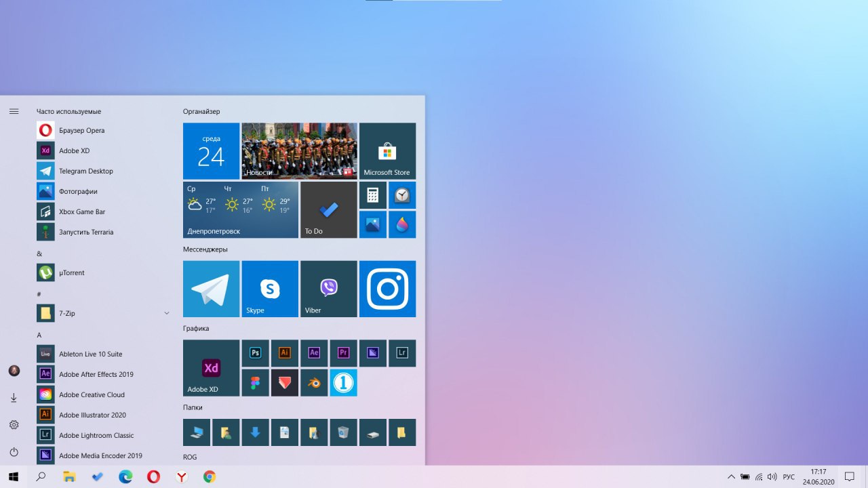The height and width of the screenshot is (488, 868).
Task: Open Adobe Lightroom Classic list entry
Action: (x=103, y=435)
